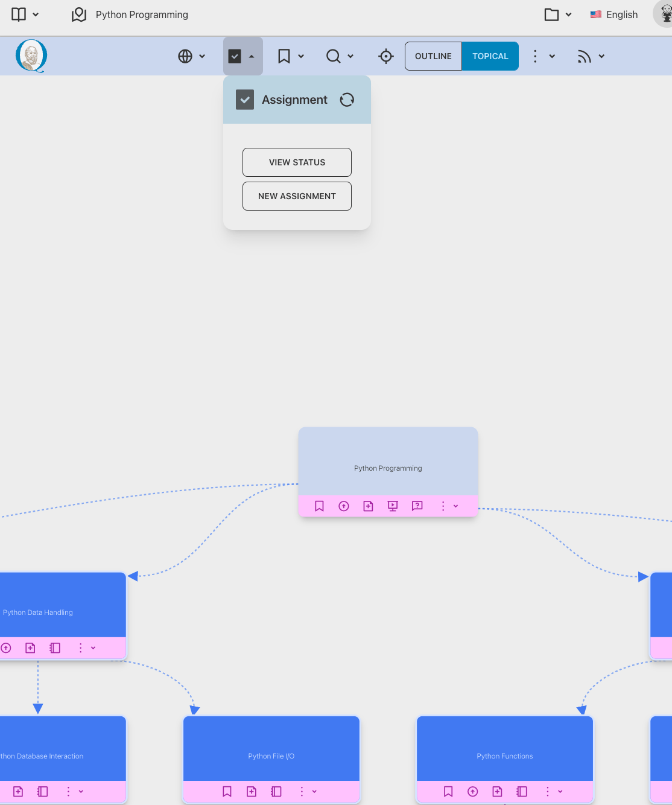Open the folder menu in top bar
The image size is (672, 805).
pos(558,14)
